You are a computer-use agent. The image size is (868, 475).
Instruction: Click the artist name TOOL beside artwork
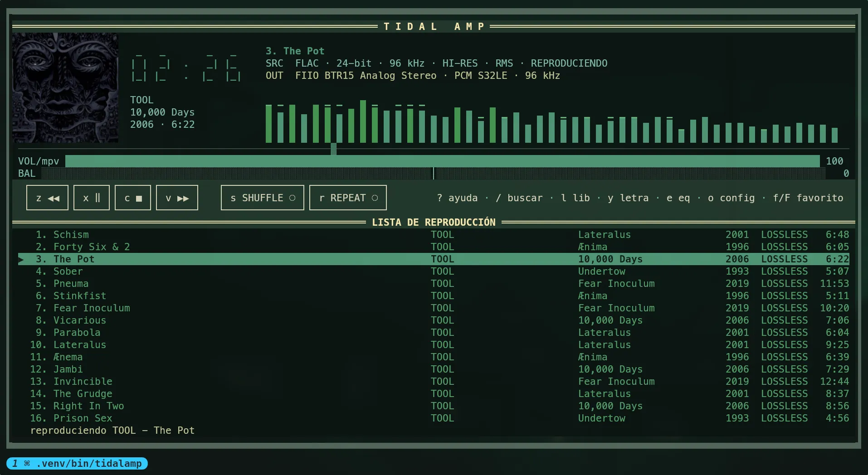(141, 100)
